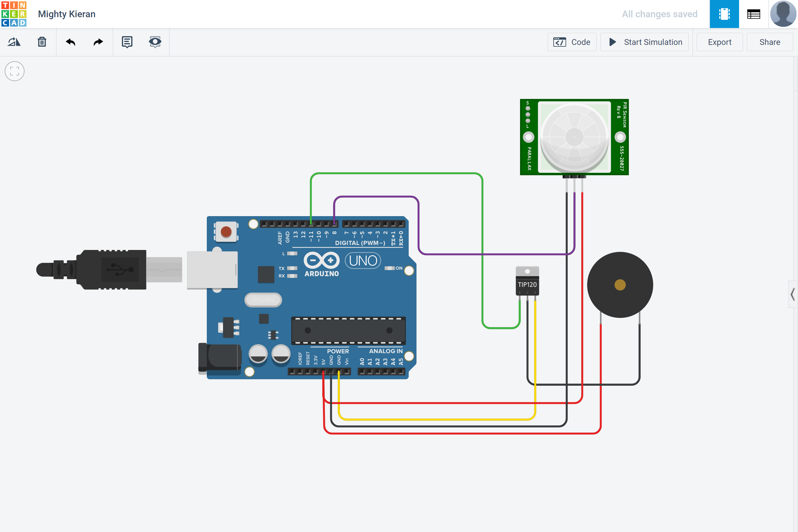The height and width of the screenshot is (532, 798).
Task: Delete the selected component
Action: click(42, 42)
